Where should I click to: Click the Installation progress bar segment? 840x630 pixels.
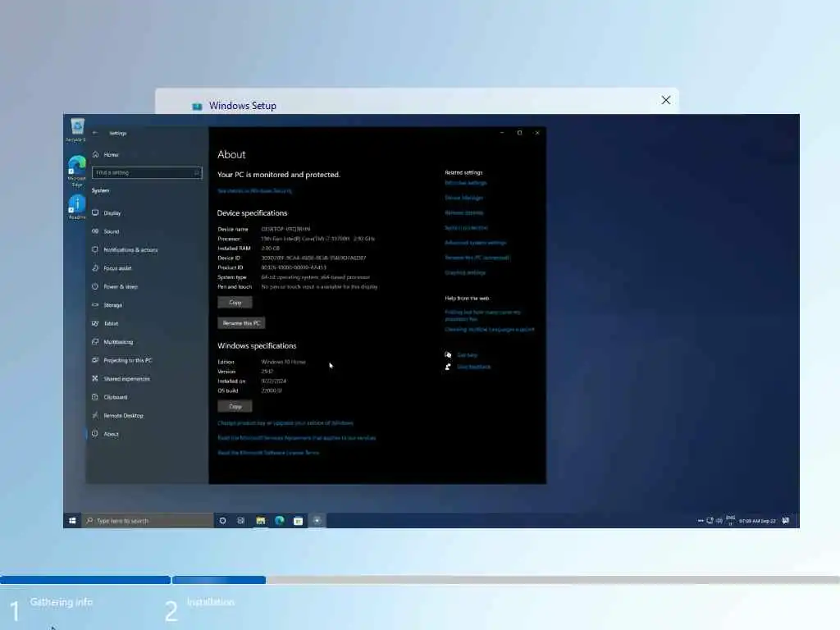[219, 580]
